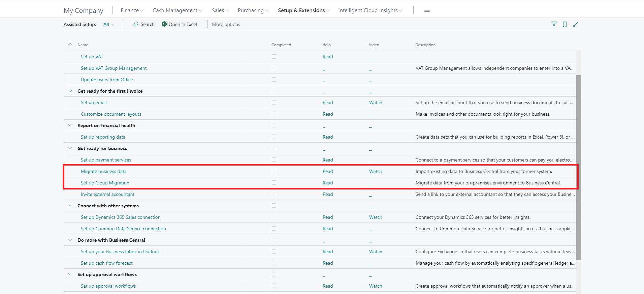This screenshot has width=644, height=294.
Task: Open the Finance menu dropdown
Action: coord(132,10)
